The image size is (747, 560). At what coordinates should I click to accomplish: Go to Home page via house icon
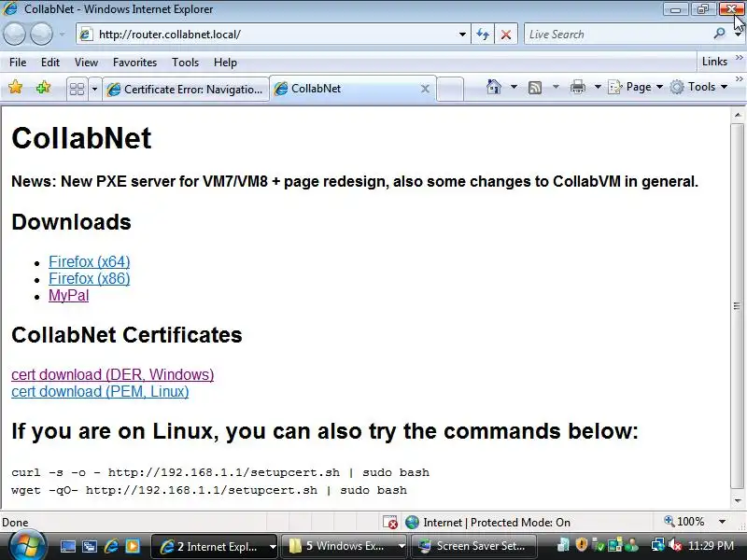pyautogui.click(x=494, y=87)
